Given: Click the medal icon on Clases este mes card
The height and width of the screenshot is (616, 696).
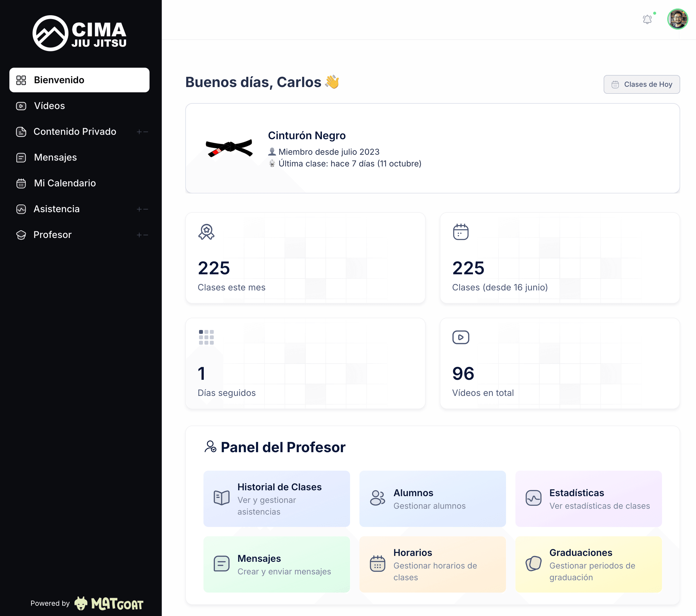Looking at the screenshot, I should pos(206,232).
